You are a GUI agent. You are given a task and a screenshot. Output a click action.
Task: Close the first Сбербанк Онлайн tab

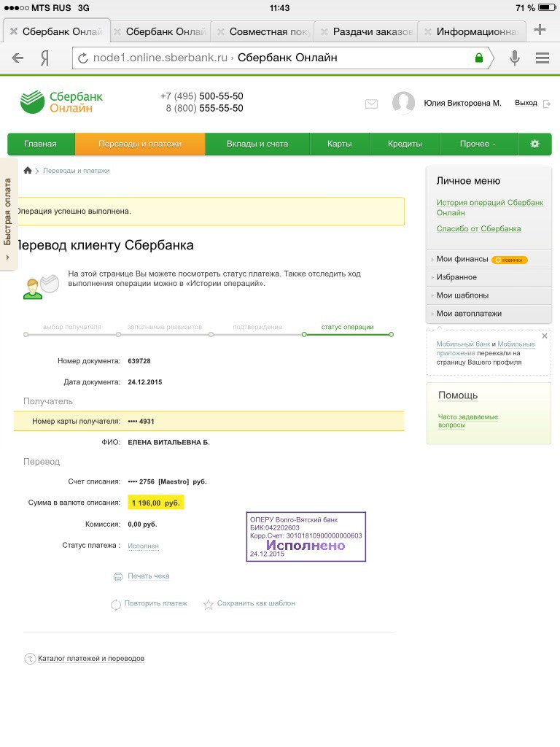pyautogui.click(x=14, y=31)
